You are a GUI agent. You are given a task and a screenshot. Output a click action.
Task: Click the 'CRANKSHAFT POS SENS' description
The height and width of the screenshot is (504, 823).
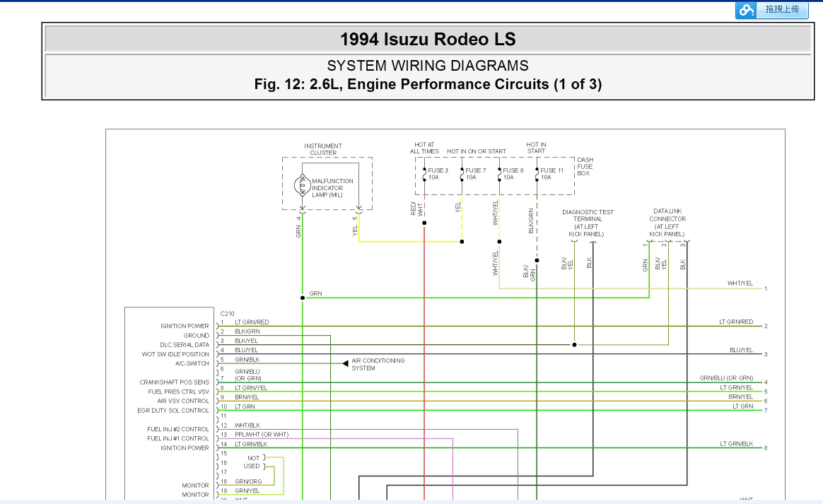click(174, 382)
